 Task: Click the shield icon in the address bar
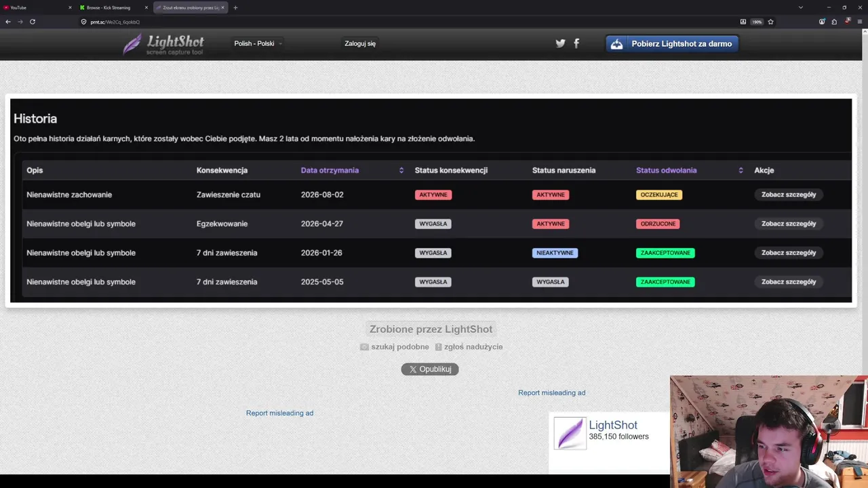(x=84, y=22)
